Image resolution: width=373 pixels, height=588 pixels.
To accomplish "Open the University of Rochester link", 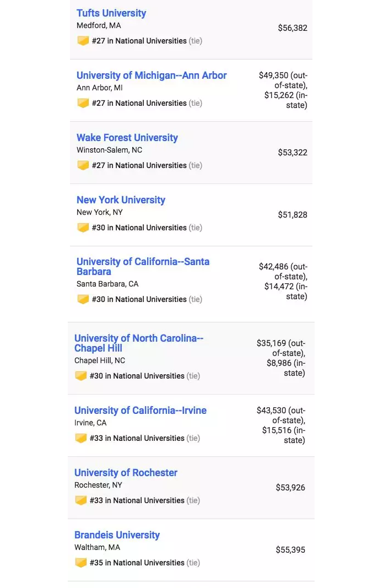I will click(126, 472).
